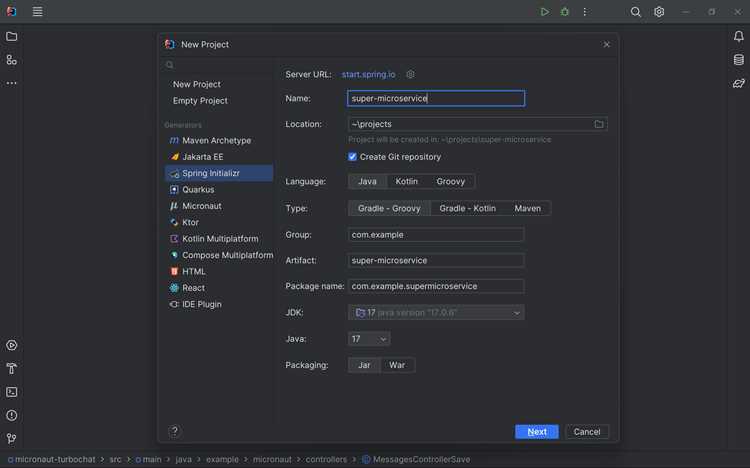This screenshot has width=750, height=468.
Task: Open the Problems tool window
Action: 11,415
